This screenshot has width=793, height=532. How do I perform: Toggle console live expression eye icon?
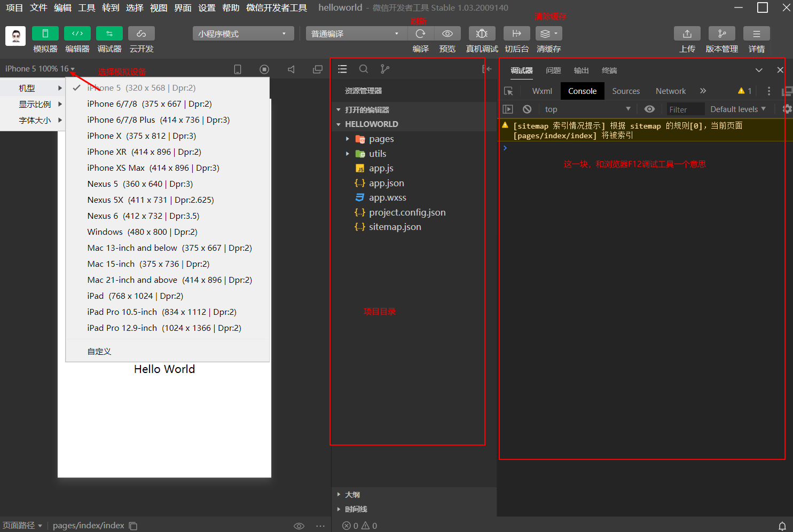click(649, 109)
